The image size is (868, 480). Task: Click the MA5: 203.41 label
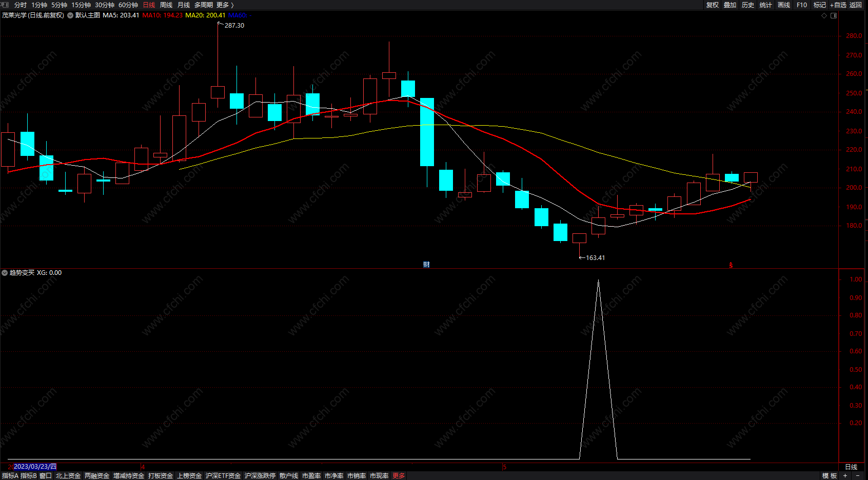[x=121, y=15]
